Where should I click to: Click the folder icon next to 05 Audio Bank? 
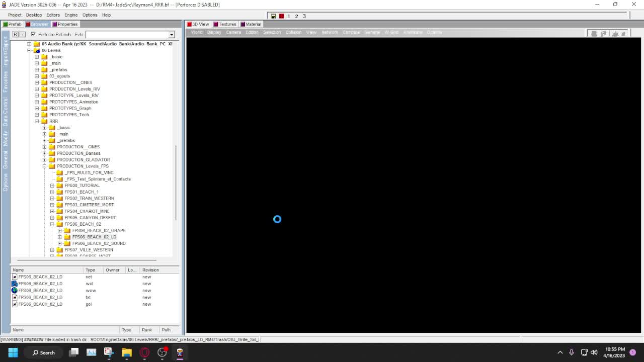36,44
